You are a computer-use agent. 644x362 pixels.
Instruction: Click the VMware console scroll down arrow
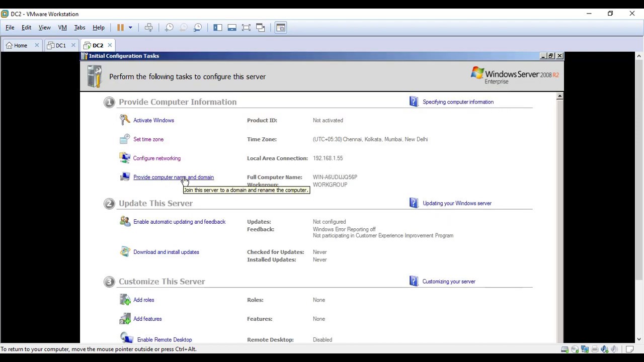click(639, 339)
